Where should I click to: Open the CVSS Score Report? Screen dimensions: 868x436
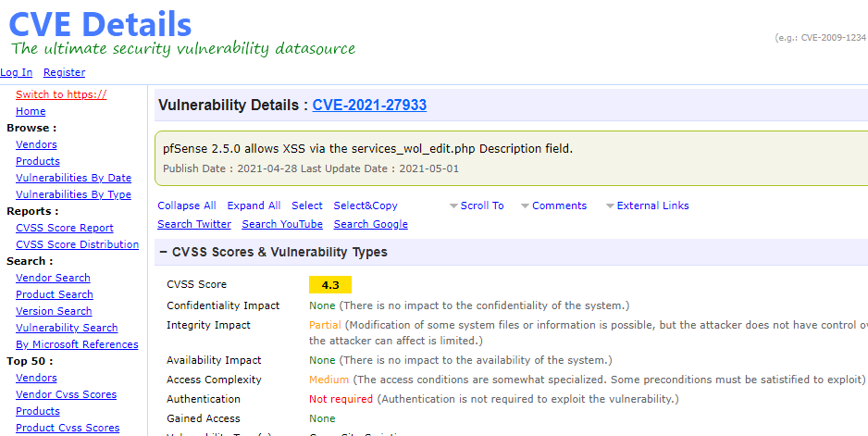coord(65,228)
